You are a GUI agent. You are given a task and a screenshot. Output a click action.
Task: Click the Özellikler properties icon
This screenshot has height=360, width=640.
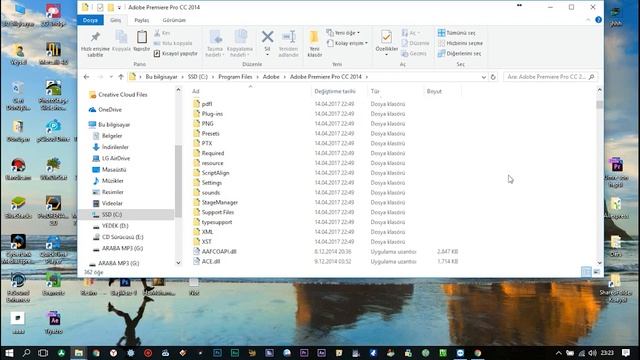point(386,37)
